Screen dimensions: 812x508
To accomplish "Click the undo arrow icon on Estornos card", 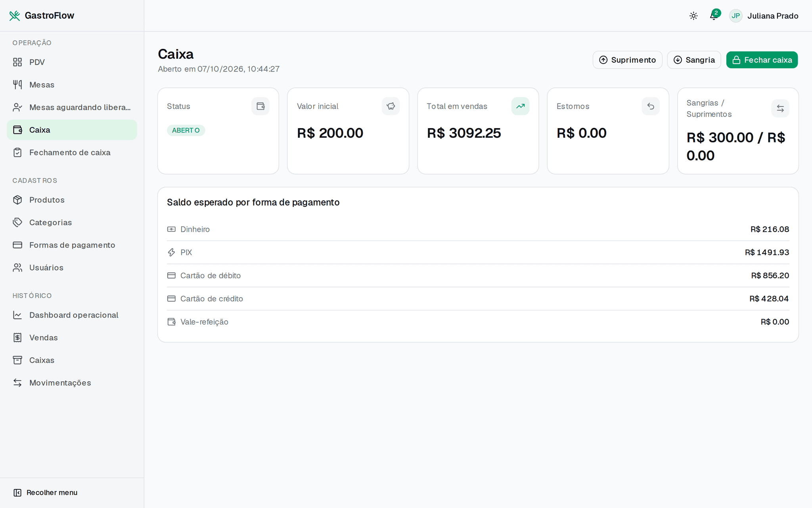I will coord(651,106).
